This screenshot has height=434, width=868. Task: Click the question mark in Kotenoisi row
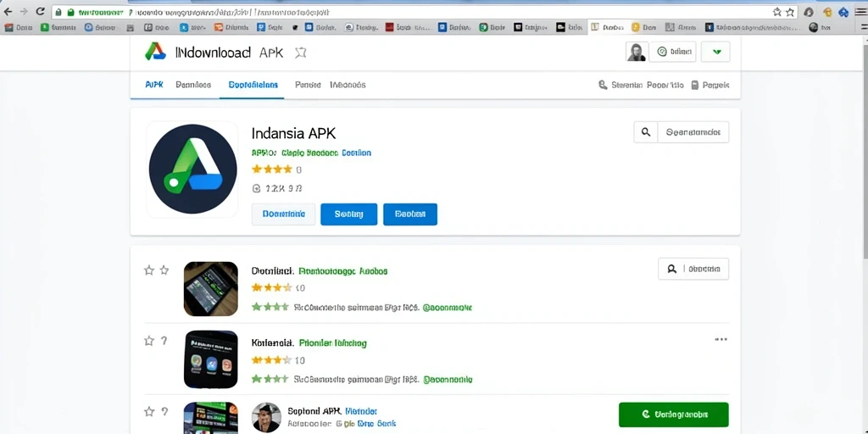click(x=164, y=341)
